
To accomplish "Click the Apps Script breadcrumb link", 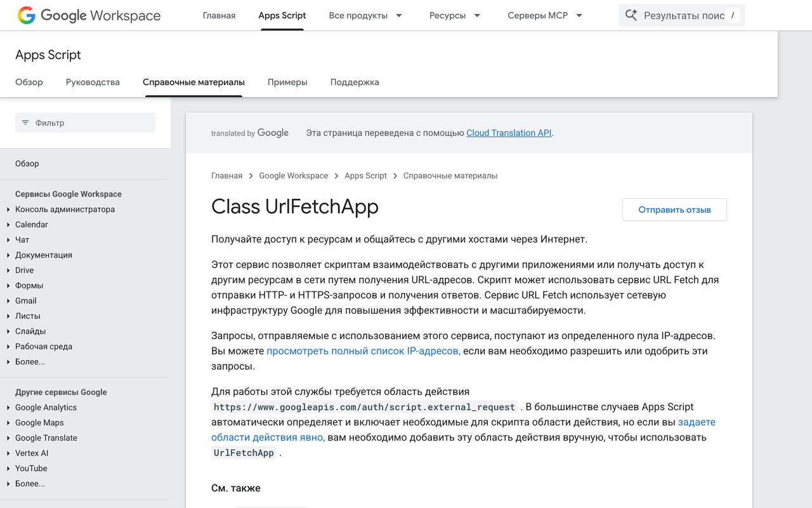I will pyautogui.click(x=365, y=175).
